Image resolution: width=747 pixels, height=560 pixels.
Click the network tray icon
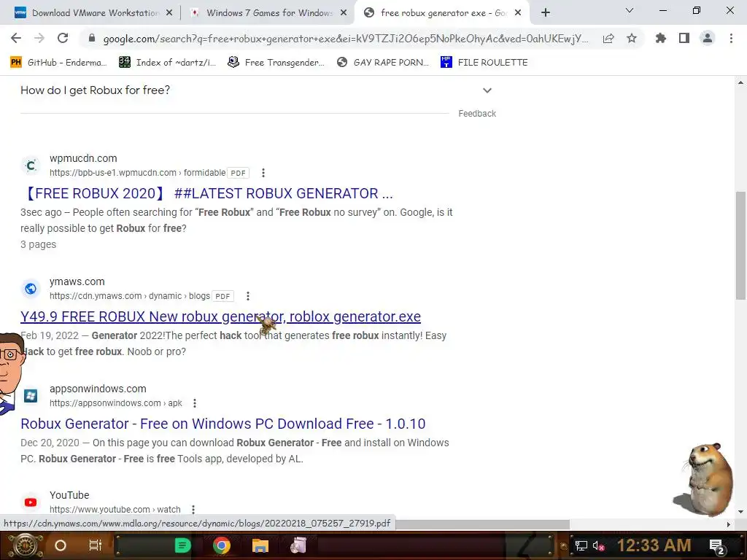[581, 545]
